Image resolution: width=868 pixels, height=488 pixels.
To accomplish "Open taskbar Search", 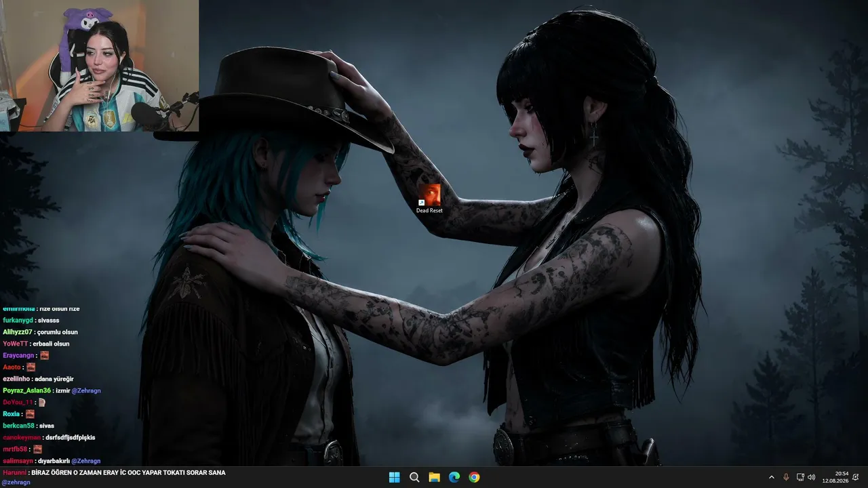I will click(414, 477).
